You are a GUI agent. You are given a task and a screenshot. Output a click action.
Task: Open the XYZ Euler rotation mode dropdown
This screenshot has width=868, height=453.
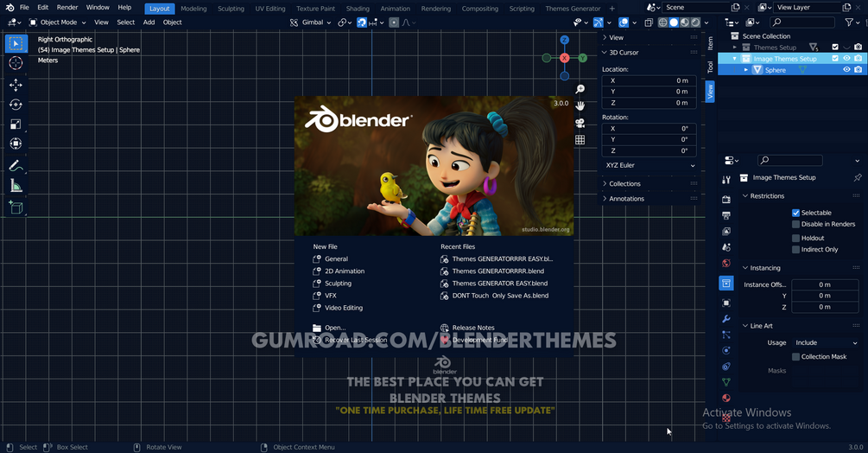coord(649,166)
